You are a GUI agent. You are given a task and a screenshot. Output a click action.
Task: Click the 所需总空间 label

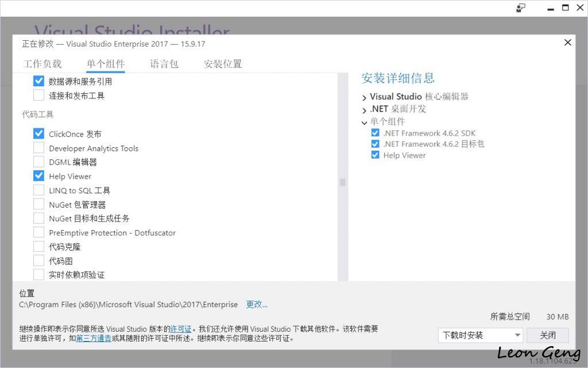coord(510,317)
